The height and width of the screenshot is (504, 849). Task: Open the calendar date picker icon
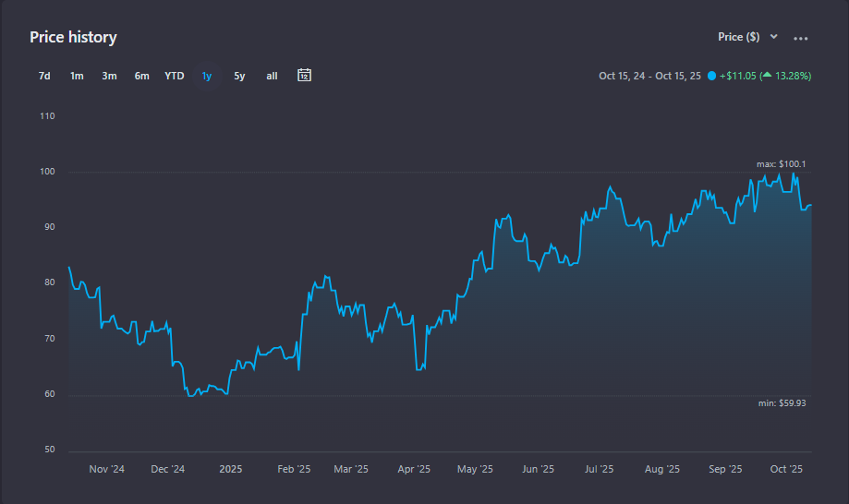coord(304,76)
